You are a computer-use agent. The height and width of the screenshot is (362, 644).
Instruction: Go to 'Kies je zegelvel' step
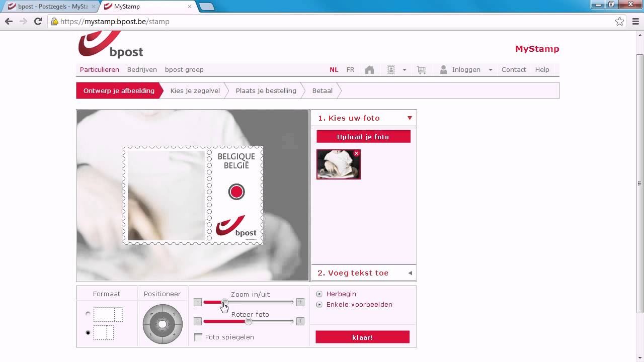[195, 90]
